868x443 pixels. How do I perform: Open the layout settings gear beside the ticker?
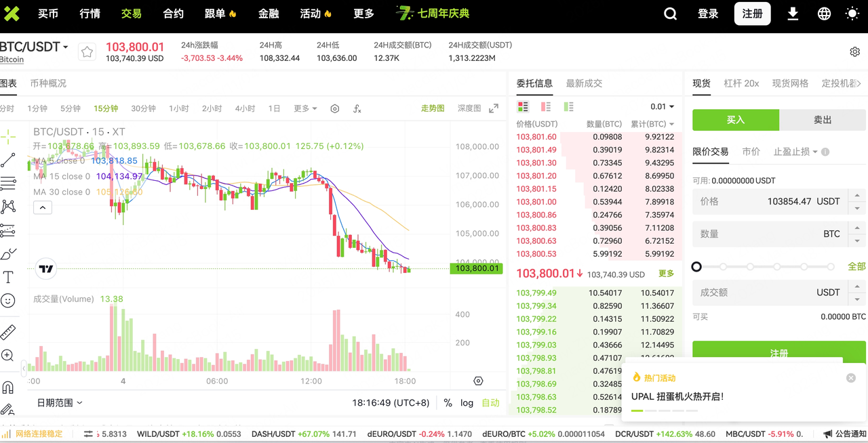pos(855,52)
